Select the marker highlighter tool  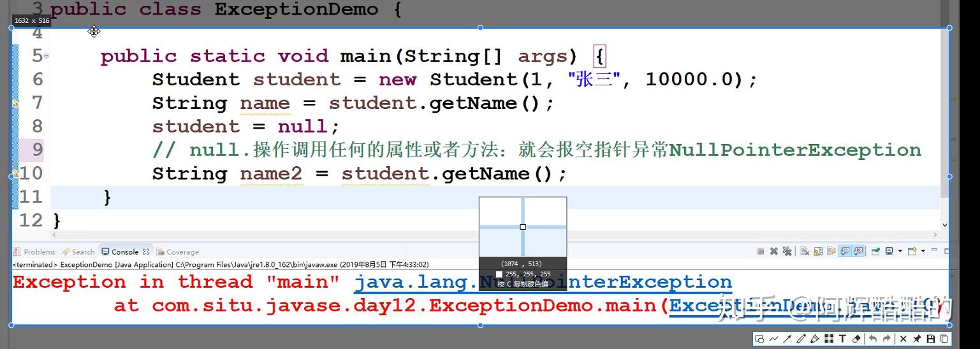[815, 339]
